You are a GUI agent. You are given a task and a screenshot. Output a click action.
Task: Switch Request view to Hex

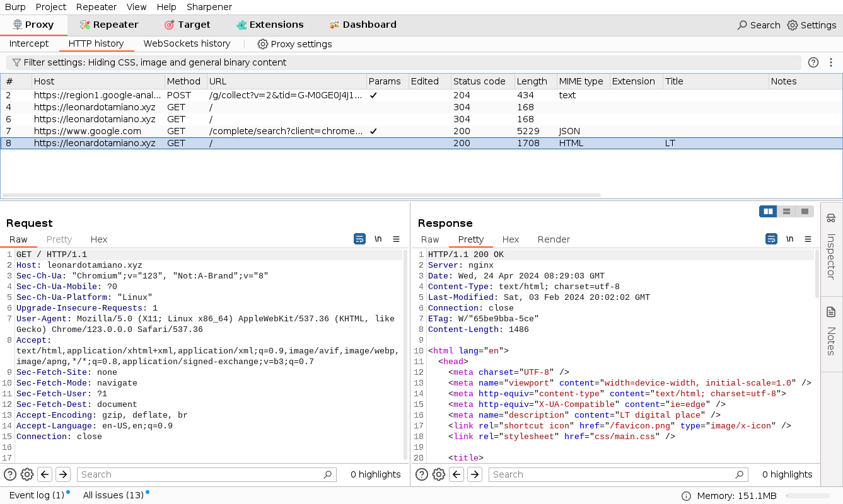pyautogui.click(x=99, y=239)
